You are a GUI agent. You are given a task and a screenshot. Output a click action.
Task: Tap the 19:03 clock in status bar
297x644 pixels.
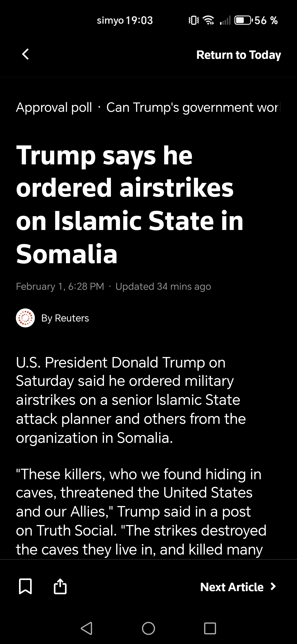click(x=139, y=21)
